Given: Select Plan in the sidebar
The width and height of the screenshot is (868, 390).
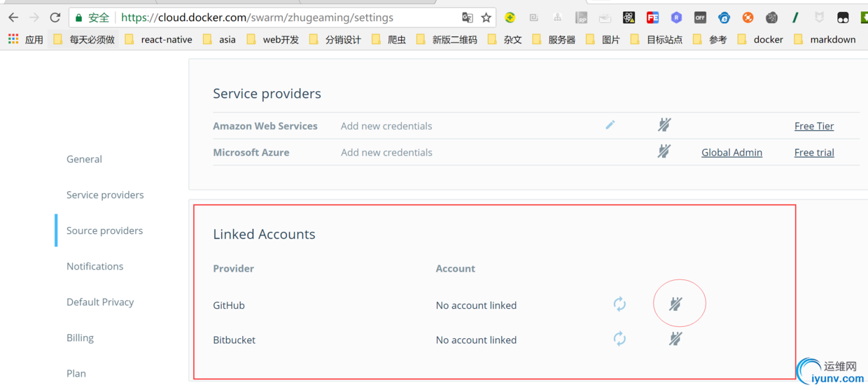Looking at the screenshot, I should point(76,373).
